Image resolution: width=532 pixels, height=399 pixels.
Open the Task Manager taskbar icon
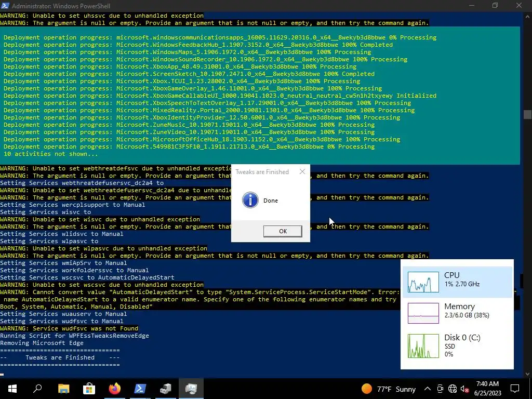point(191,389)
